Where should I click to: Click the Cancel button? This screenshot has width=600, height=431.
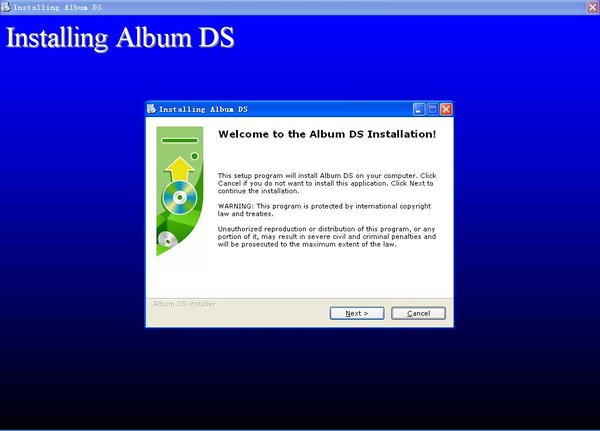418,313
